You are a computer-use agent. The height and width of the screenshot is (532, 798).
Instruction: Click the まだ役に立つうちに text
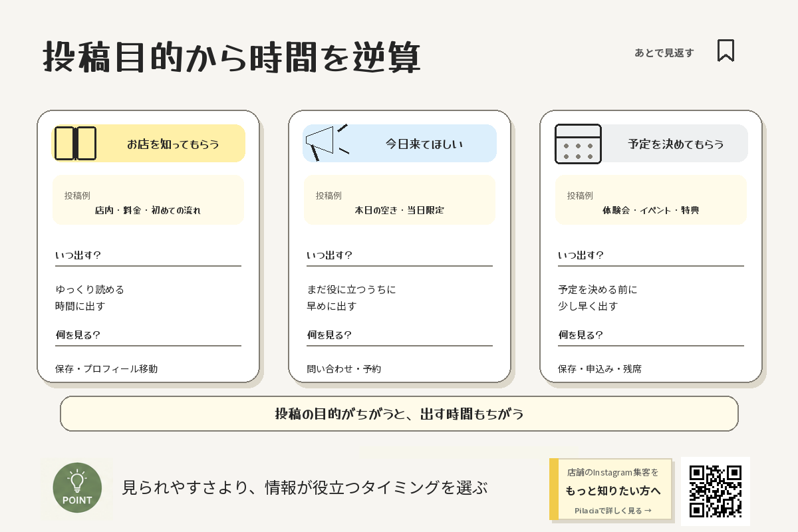click(351, 290)
